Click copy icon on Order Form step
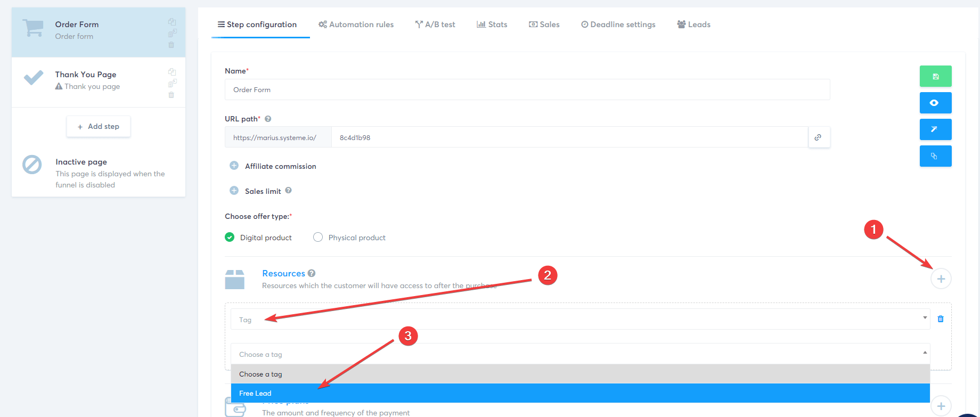This screenshot has width=980, height=417. pos(172,22)
